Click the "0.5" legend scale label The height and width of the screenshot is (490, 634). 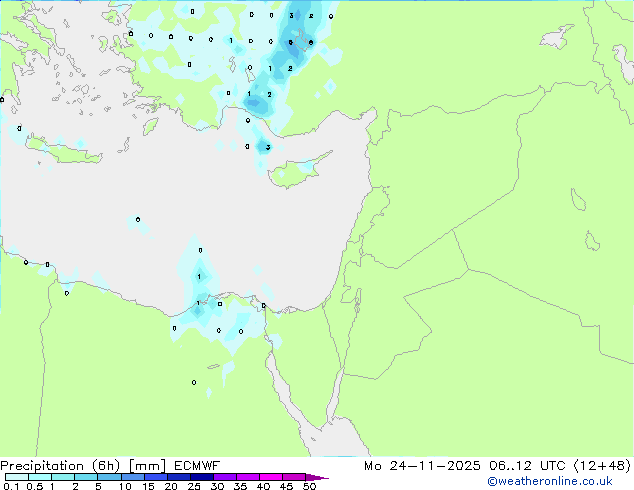coord(35,486)
